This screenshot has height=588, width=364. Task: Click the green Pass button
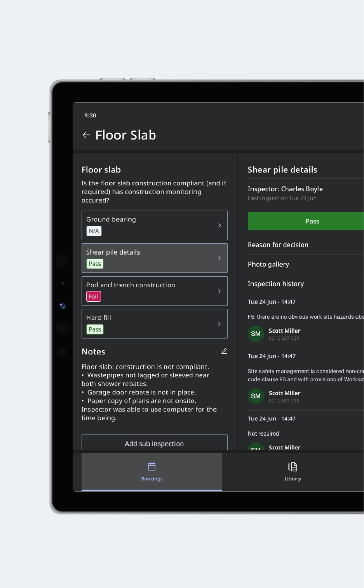(x=306, y=221)
